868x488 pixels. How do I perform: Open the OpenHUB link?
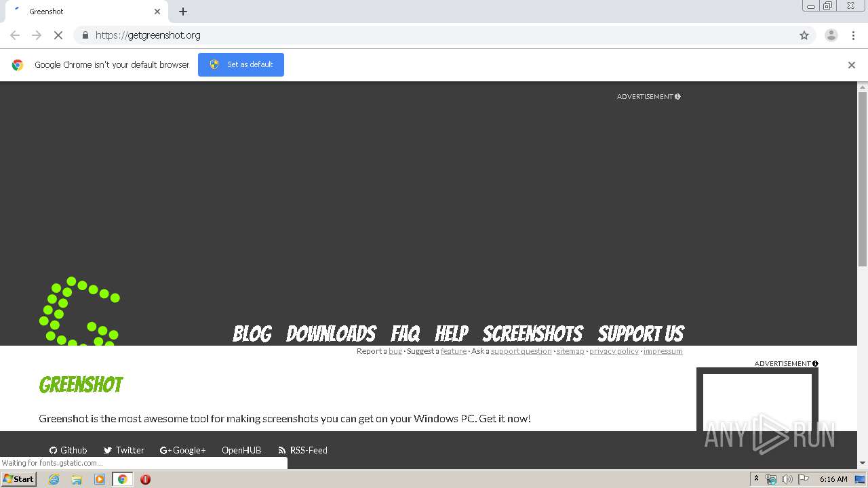coord(241,450)
